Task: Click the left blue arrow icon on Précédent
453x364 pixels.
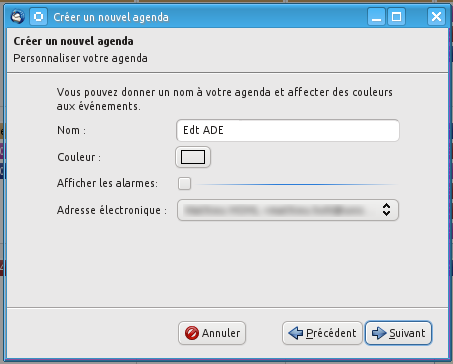Action: (295, 333)
